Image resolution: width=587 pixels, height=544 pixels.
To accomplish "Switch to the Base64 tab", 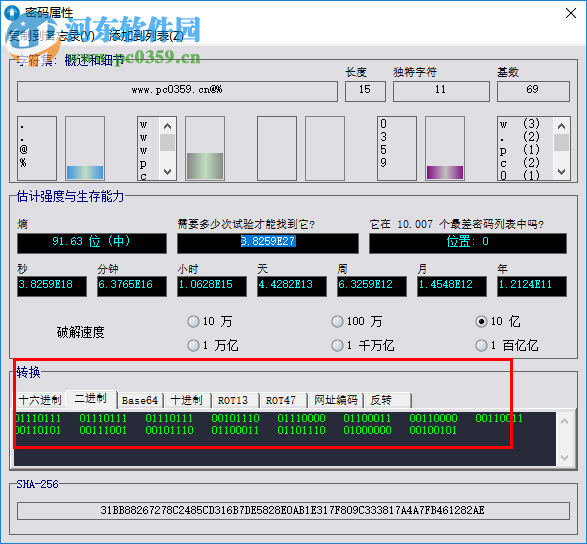I will (140, 400).
